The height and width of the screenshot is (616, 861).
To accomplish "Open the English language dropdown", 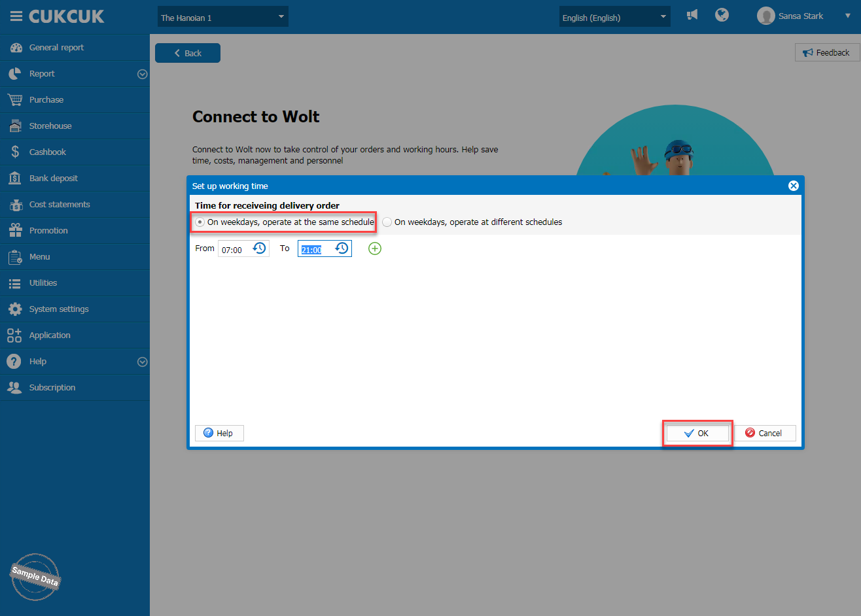I will tap(614, 17).
